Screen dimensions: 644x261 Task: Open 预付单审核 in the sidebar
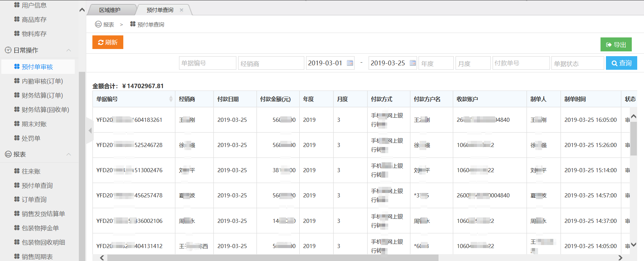(x=37, y=67)
